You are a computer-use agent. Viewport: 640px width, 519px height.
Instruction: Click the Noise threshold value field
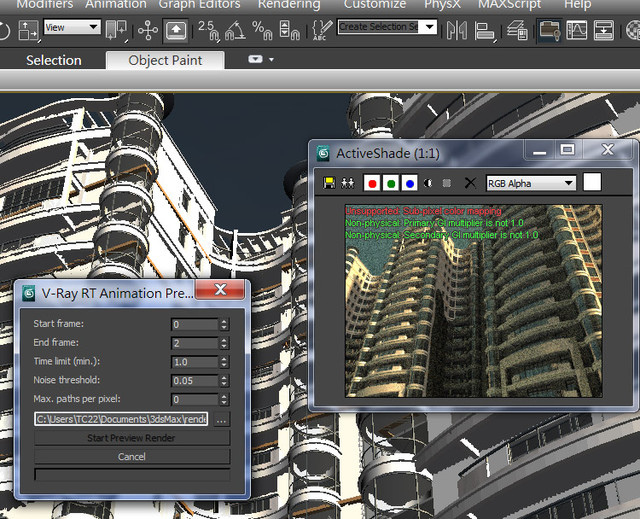click(195, 381)
